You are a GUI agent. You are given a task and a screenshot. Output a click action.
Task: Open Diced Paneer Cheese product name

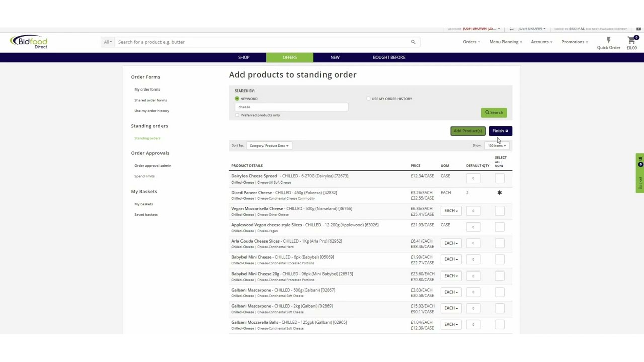252,192
